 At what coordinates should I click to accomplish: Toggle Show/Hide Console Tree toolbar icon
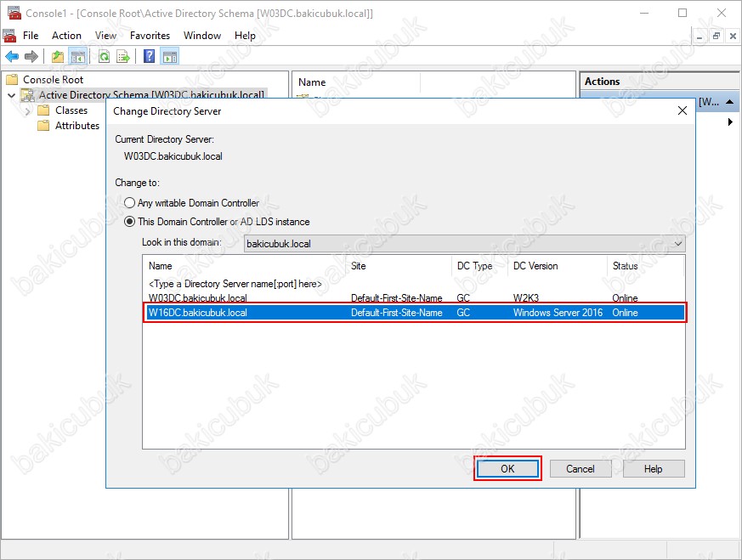pyautogui.click(x=77, y=57)
